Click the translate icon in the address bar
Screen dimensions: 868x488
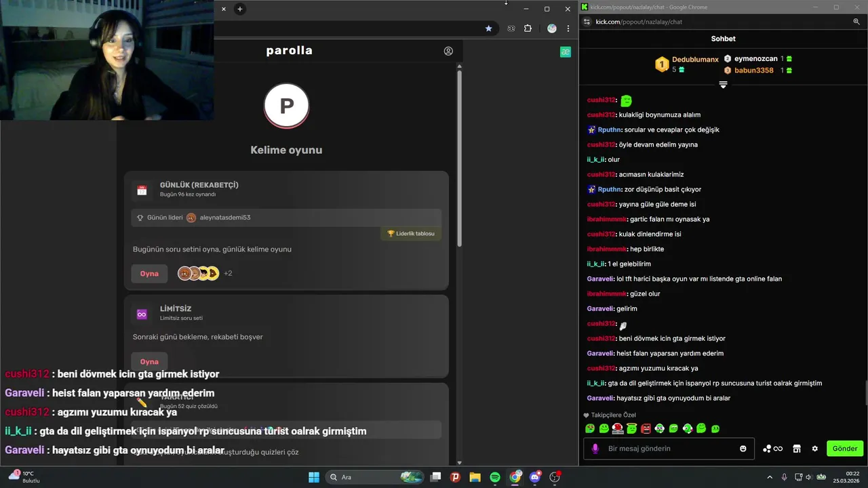511,28
